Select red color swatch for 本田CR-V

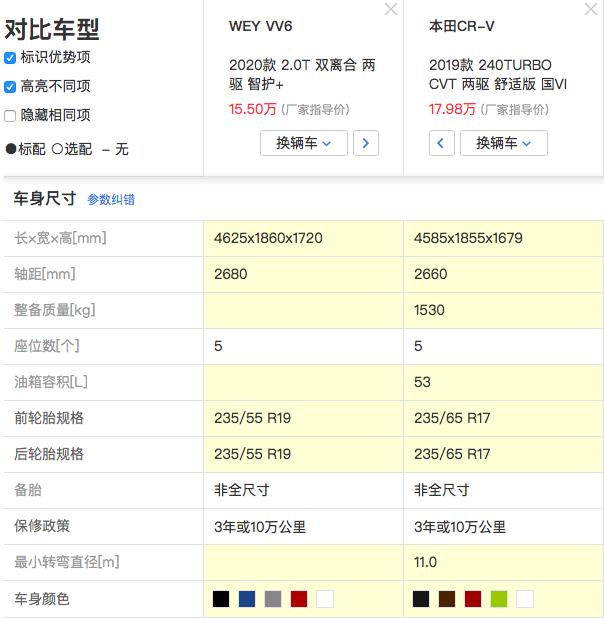coord(473,599)
